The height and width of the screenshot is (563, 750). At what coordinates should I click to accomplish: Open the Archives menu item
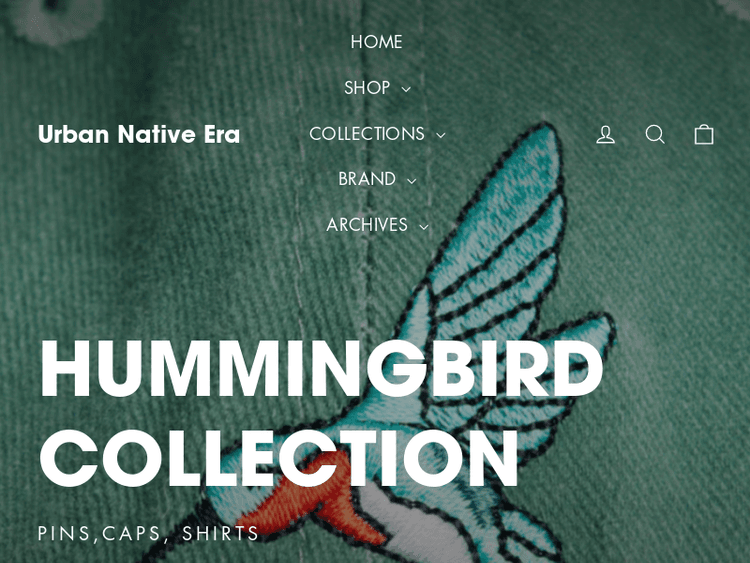(367, 225)
